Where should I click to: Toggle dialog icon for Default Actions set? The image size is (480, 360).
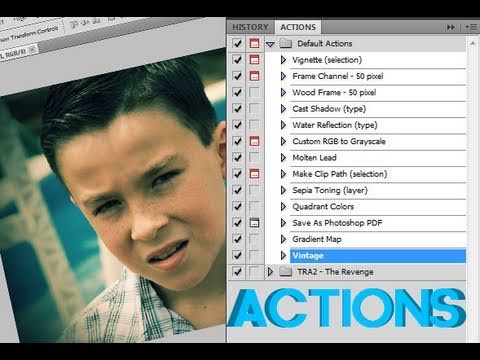[254, 43]
